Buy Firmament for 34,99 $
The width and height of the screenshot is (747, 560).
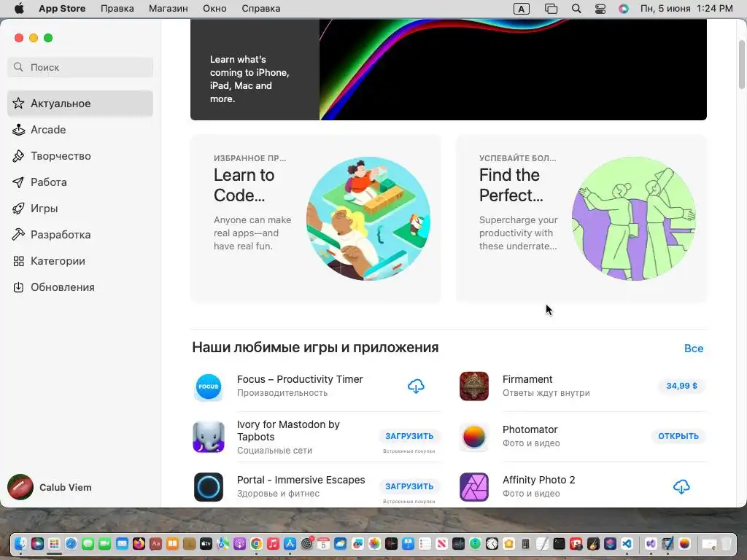tap(681, 386)
